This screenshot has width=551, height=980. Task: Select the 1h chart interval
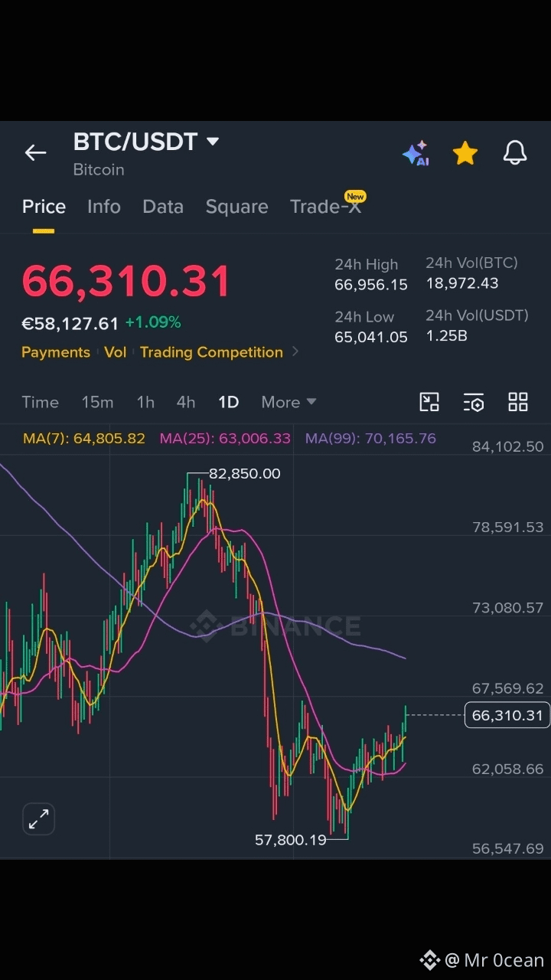(x=145, y=402)
